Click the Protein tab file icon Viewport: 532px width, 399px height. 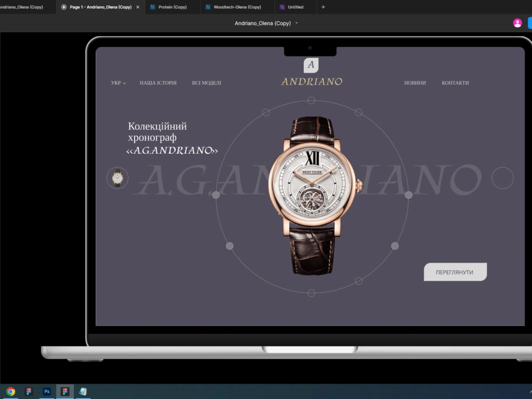(152, 7)
